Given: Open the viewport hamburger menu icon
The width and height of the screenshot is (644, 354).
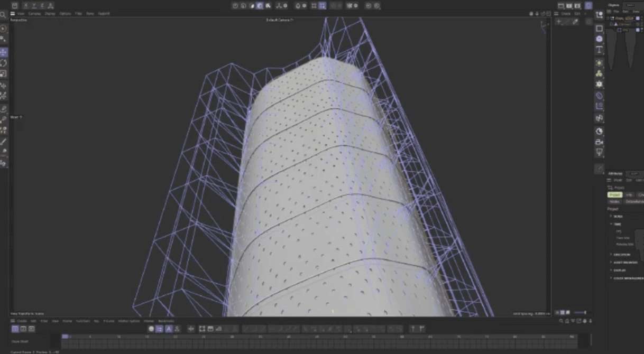Looking at the screenshot, I should [13, 13].
